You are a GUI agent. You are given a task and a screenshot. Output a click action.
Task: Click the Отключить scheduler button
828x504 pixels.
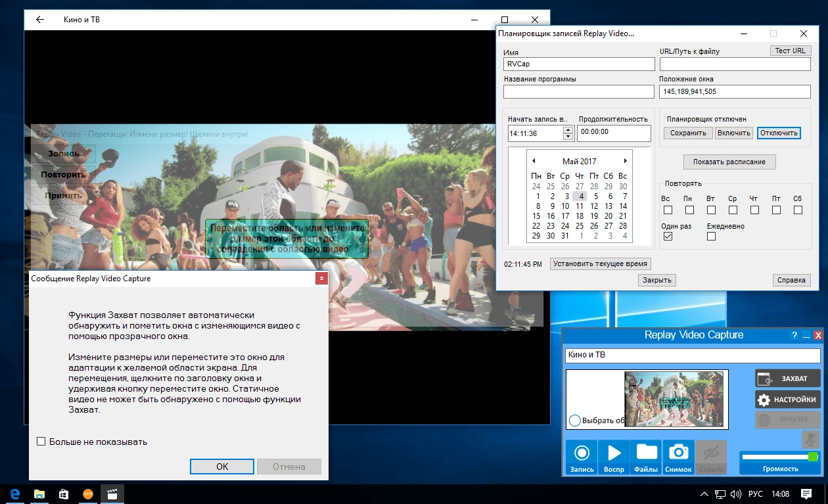pos(779,133)
